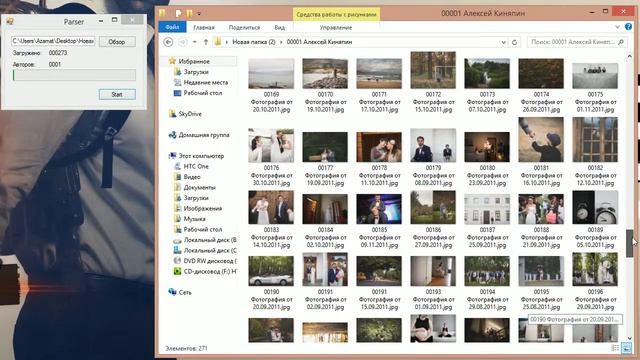Screen dimensions: 640x360
Task: Open the Документы folder in sidebar
Action: point(199,187)
